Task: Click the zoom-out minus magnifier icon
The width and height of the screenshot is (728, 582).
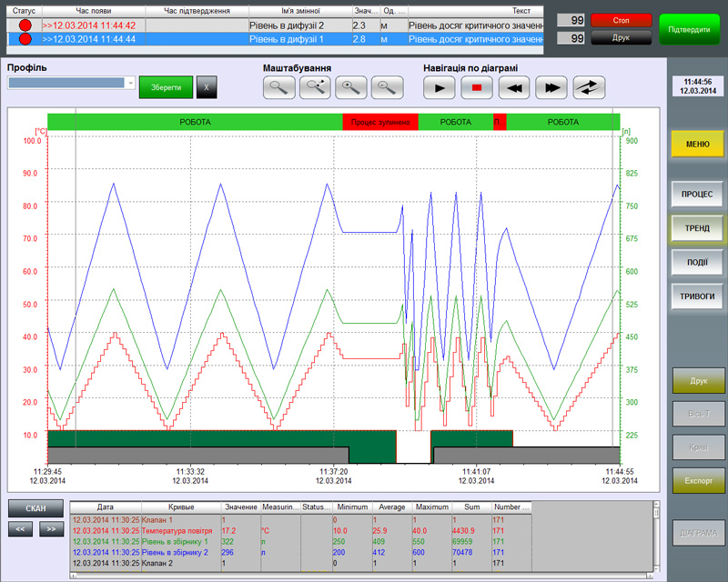Action: pos(388,87)
